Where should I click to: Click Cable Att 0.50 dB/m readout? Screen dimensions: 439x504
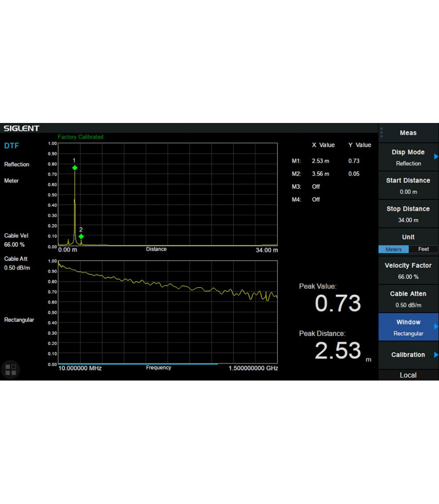coord(17,263)
